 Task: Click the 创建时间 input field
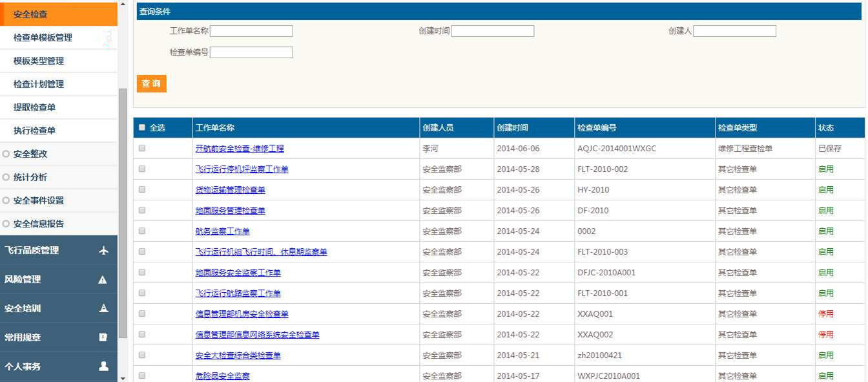tap(493, 31)
